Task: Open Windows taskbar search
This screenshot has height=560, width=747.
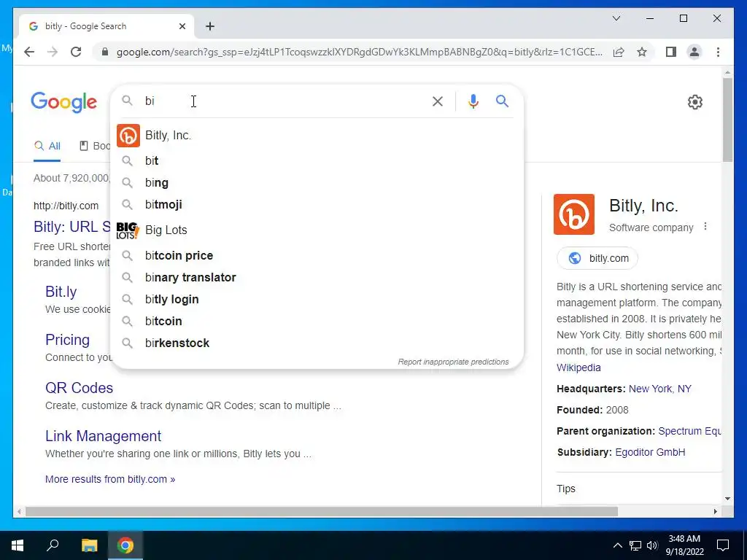Action: coord(53,545)
